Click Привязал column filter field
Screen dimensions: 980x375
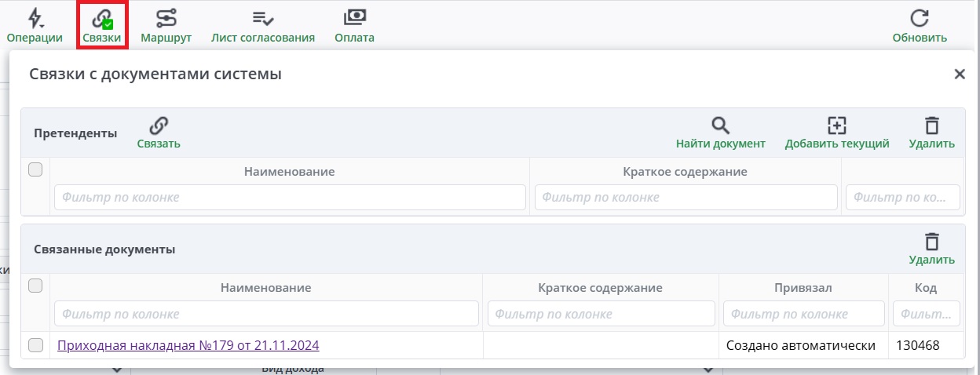tap(803, 314)
